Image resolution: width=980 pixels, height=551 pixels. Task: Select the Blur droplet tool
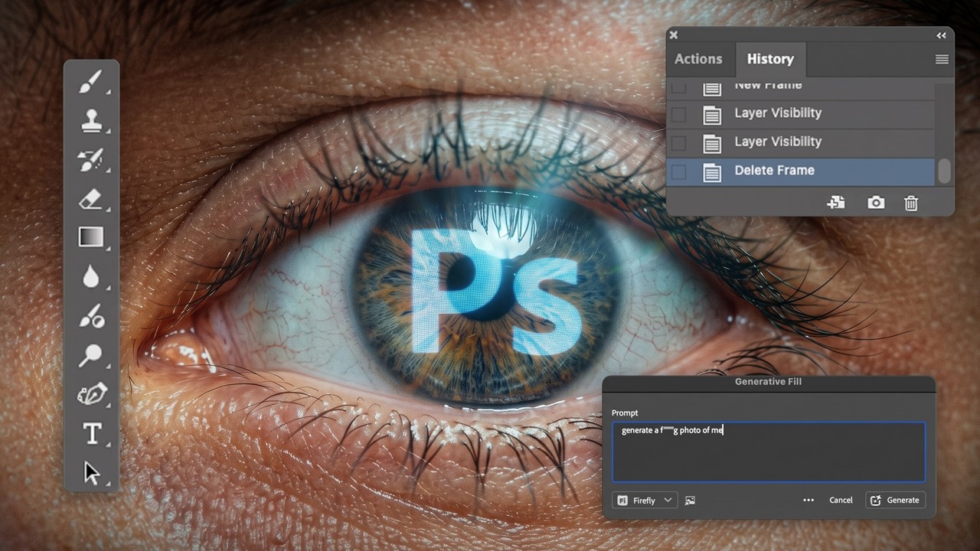(90, 276)
